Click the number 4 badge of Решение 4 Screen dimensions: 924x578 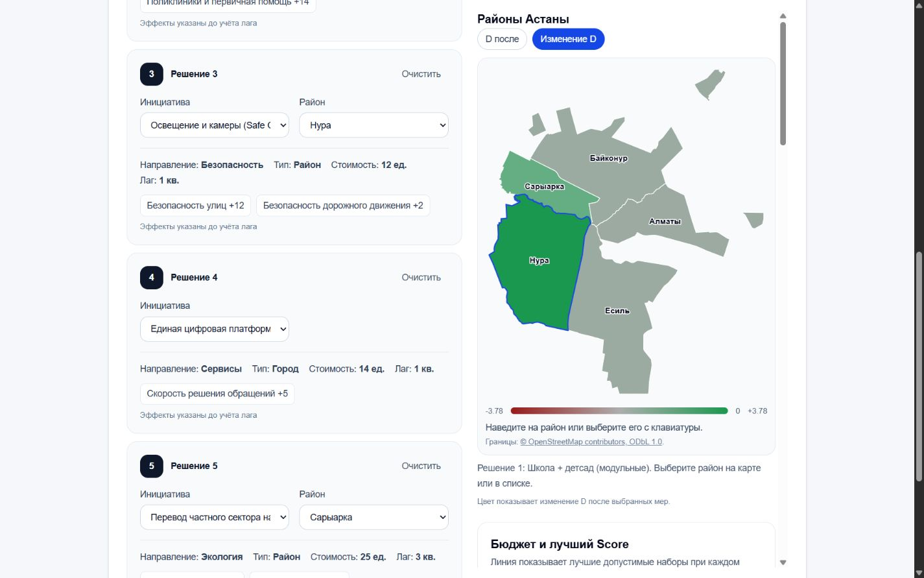pos(152,278)
